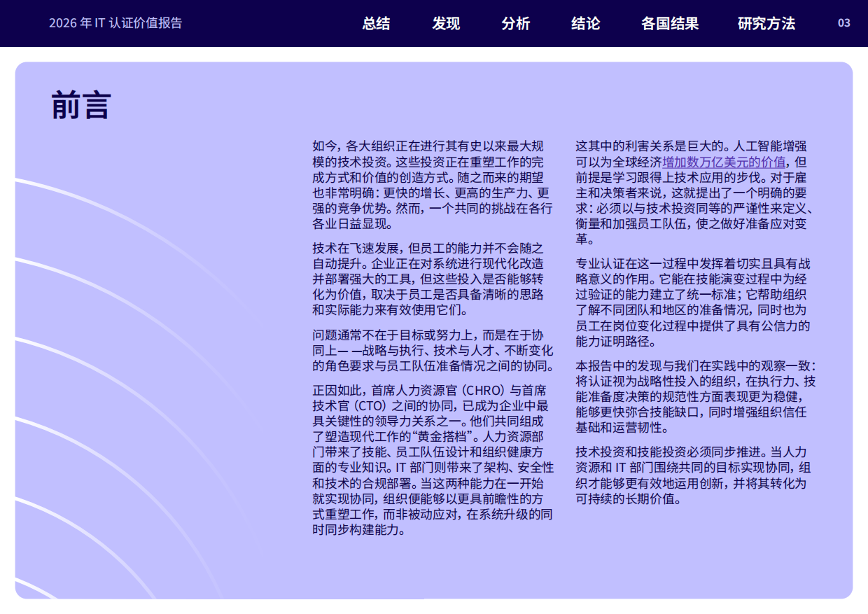This screenshot has height=614, width=868.
Task: Click the line 时同步构建能力。
Action: point(360,530)
